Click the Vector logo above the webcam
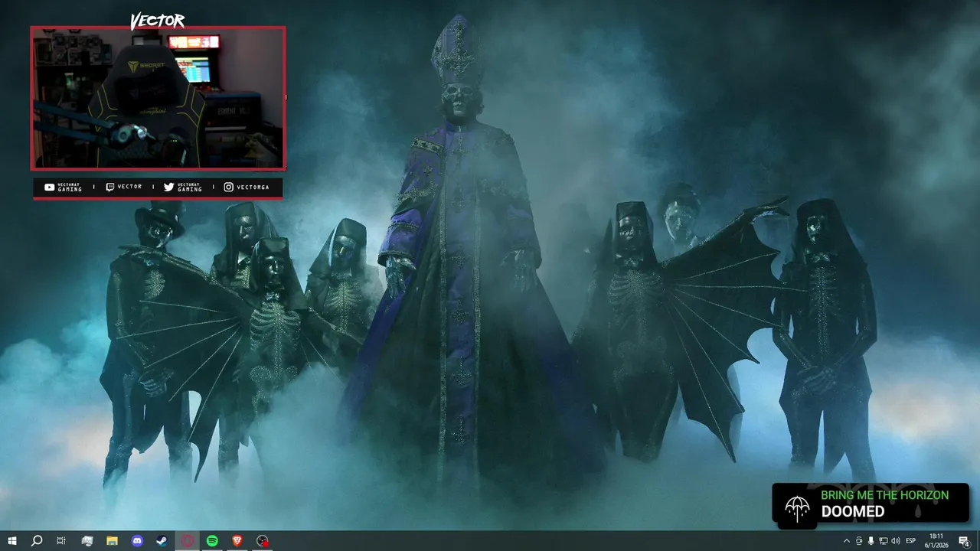Image resolution: width=980 pixels, height=551 pixels. coord(157,21)
